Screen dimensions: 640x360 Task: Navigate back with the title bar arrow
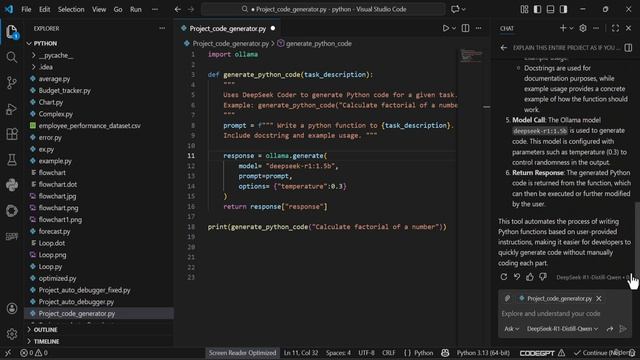[x=178, y=9]
